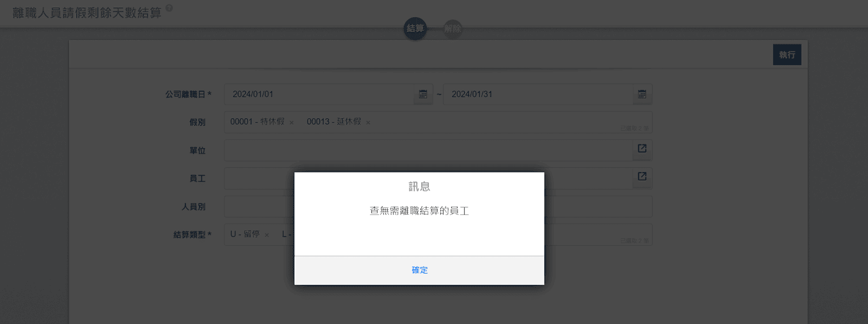Viewport: 868px width, 324px height.
Task: Click the start date field showing 2024/01/01
Action: tap(320, 94)
